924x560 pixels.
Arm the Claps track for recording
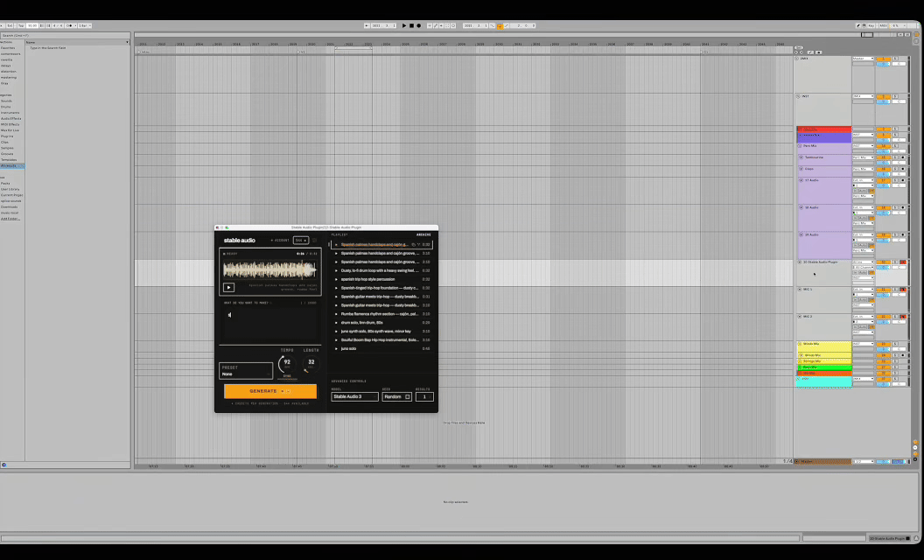[x=903, y=169]
